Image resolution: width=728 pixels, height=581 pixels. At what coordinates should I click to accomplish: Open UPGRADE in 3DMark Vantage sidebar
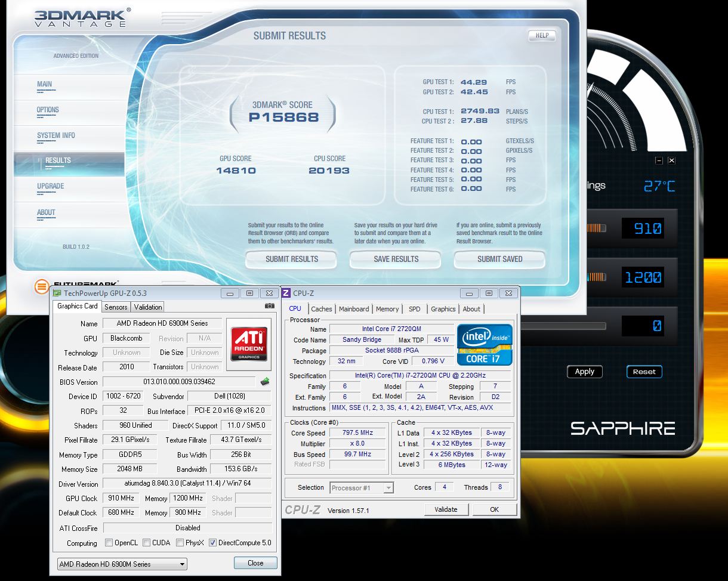coord(51,186)
